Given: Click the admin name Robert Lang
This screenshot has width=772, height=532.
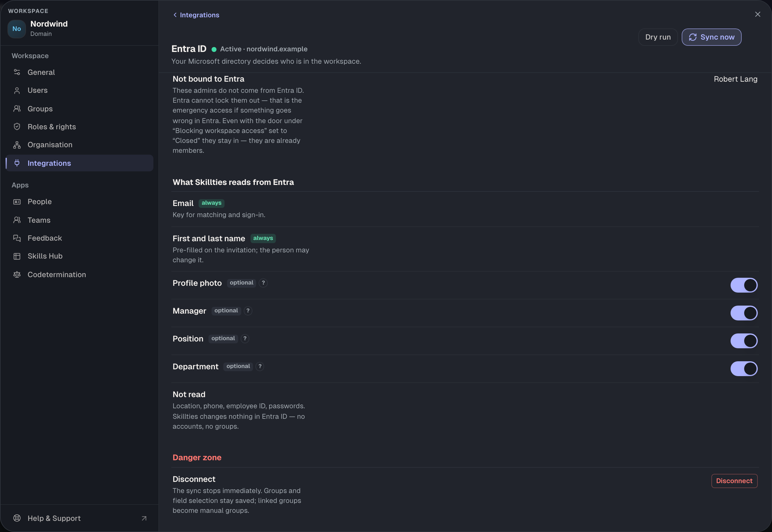Looking at the screenshot, I should (735, 79).
